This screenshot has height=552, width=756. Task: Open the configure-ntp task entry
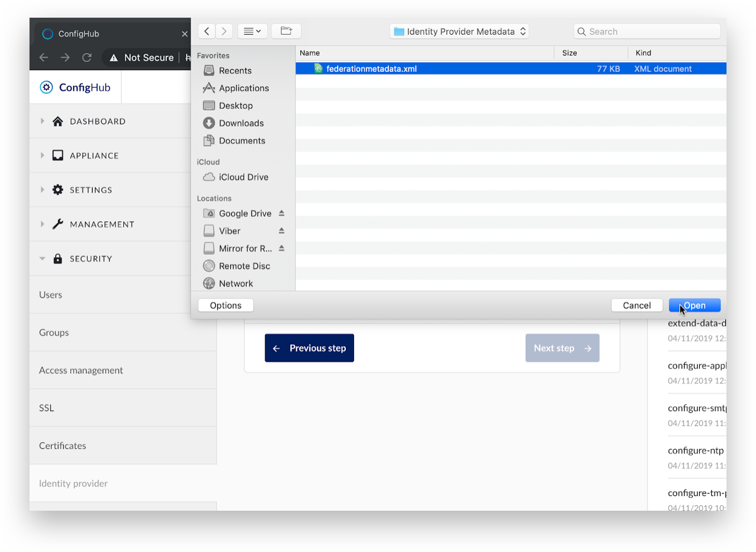696,451
